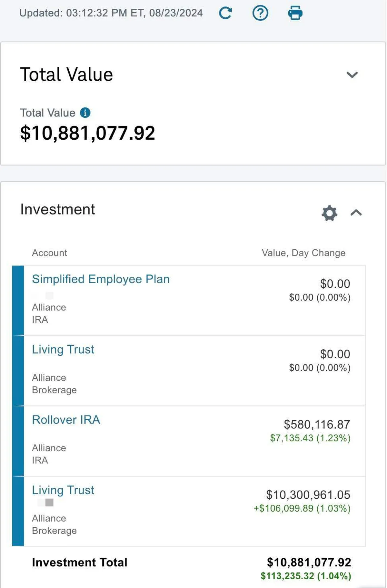Open the Living Trust account valued at $0.00
387x588 pixels.
[x=63, y=349]
